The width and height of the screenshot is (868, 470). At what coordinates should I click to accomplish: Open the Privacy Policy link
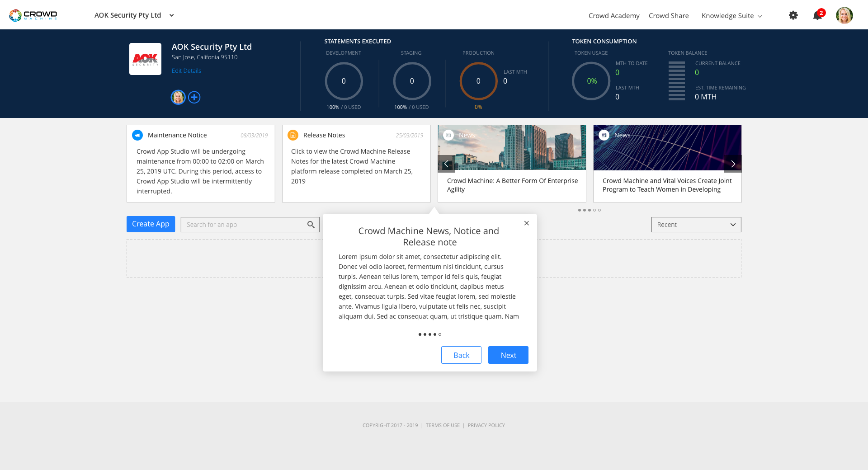[486, 425]
